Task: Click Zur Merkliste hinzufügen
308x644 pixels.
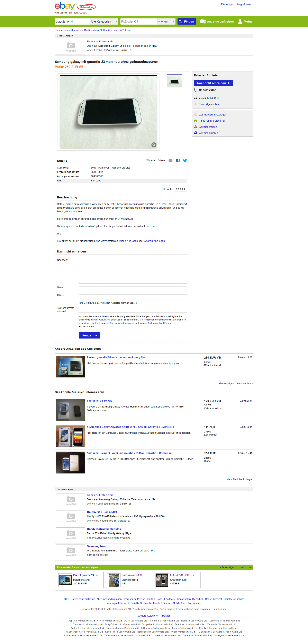Action: [213, 115]
